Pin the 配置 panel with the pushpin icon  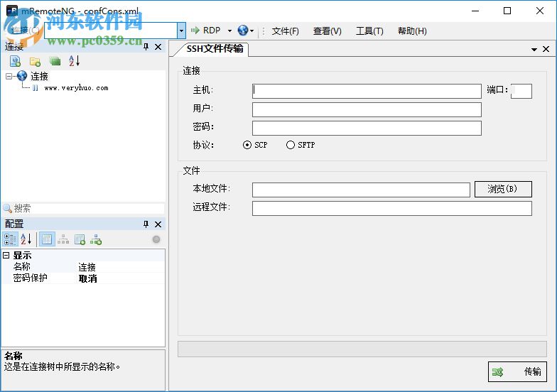[x=146, y=224]
